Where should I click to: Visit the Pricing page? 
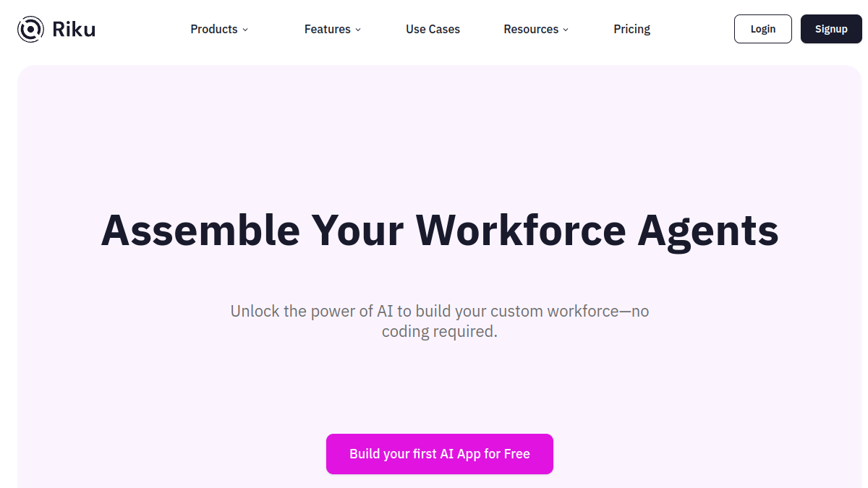pos(631,29)
